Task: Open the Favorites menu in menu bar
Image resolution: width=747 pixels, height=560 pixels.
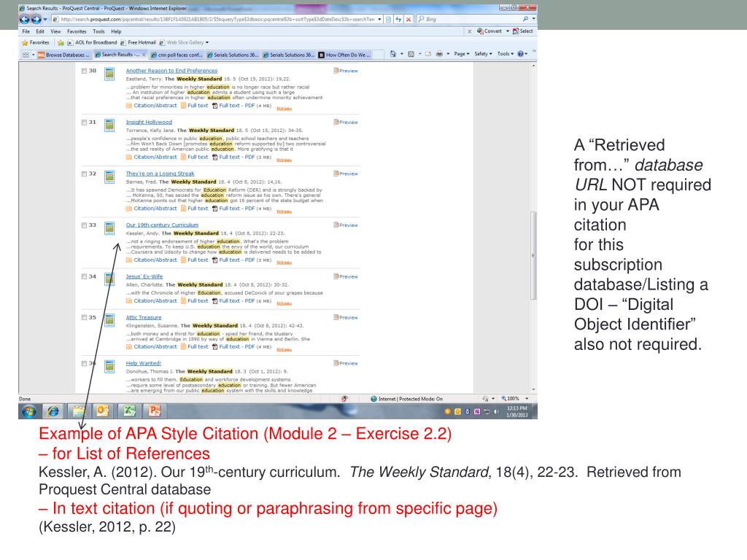Action: 77,31
